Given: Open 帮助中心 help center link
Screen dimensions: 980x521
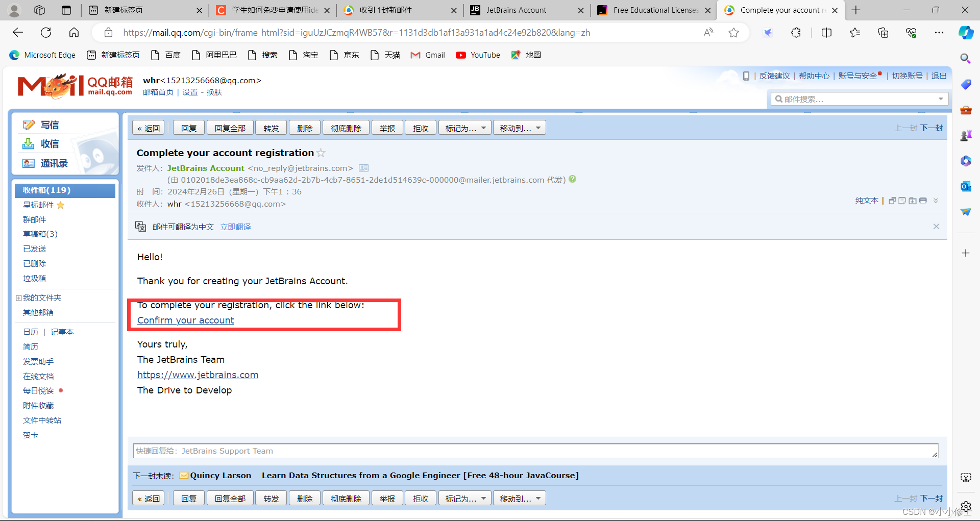Looking at the screenshot, I should (x=814, y=76).
